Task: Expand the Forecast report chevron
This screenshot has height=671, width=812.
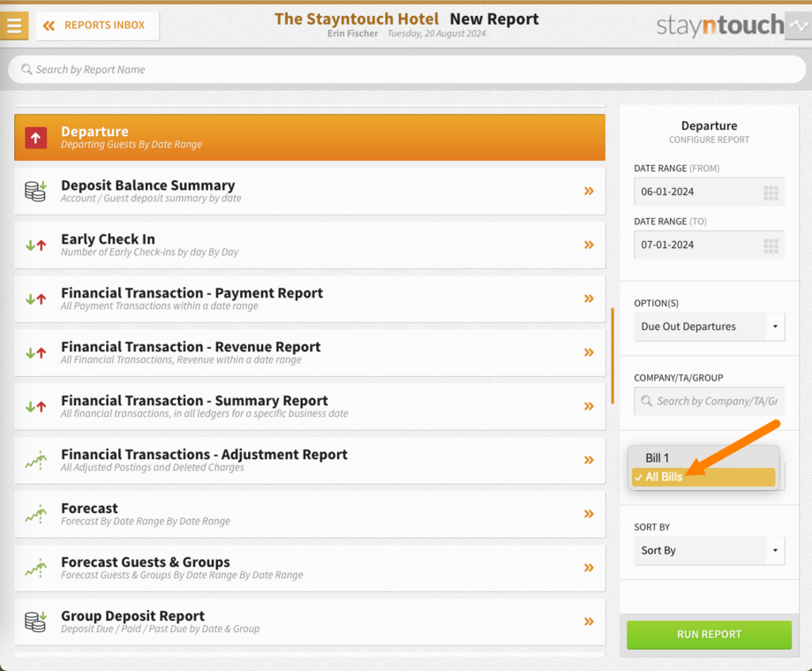Action: [589, 514]
